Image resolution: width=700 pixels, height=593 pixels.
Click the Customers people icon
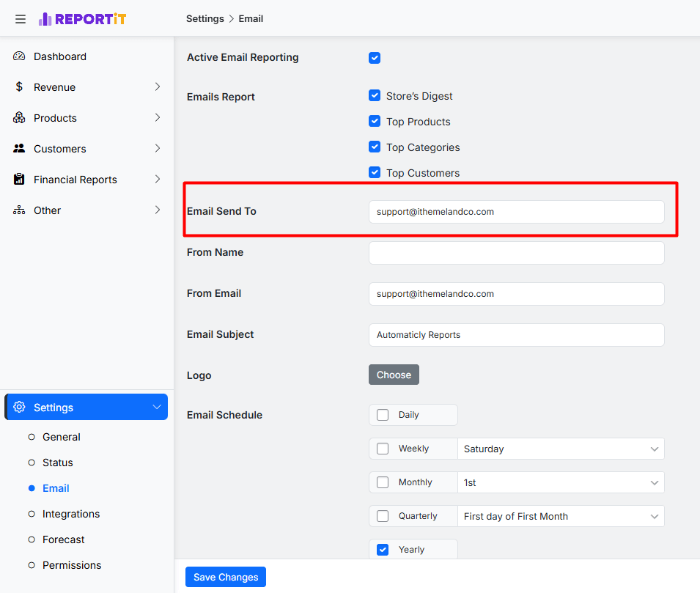click(19, 149)
